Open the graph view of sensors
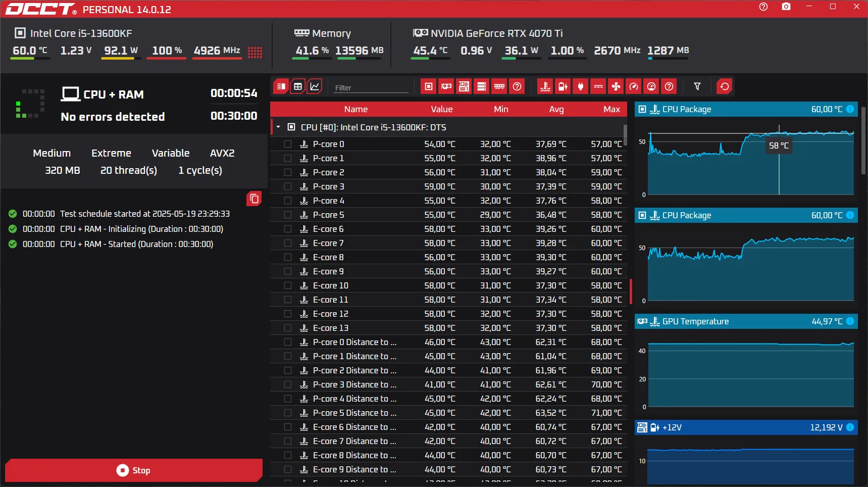The image size is (868, 487). pyautogui.click(x=315, y=86)
